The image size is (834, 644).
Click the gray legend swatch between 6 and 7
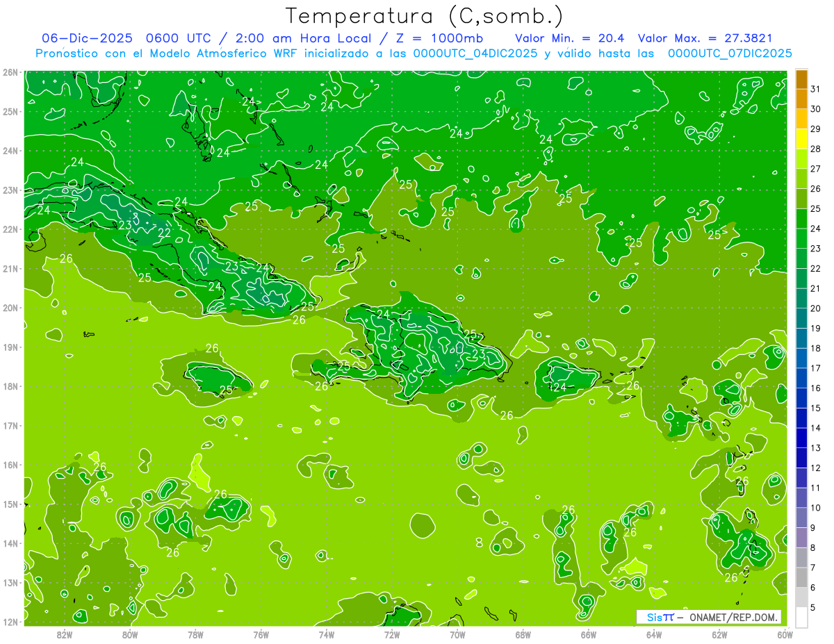[801, 577]
